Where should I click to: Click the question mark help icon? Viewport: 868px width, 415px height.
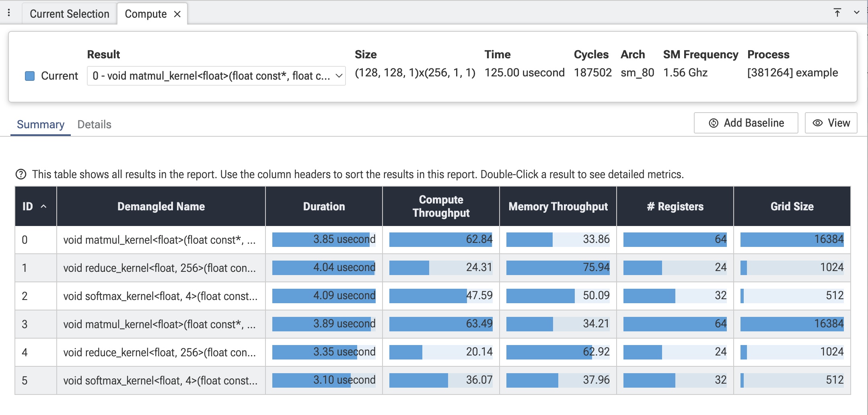[x=21, y=174]
